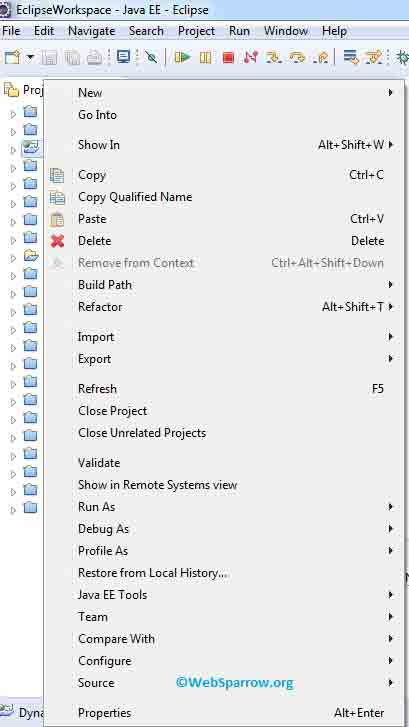Expand the first project in tree
This screenshot has width=409, height=727.
coord(13,113)
